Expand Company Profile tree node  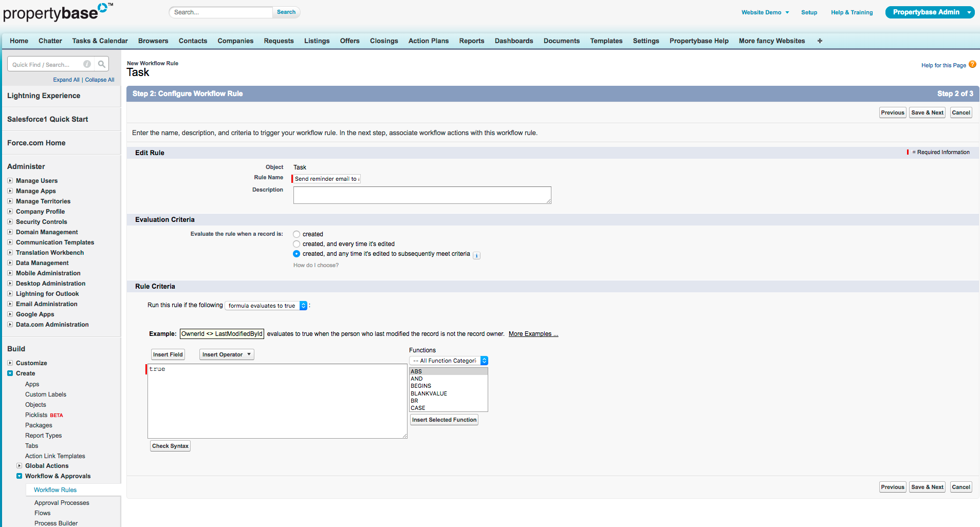(10, 212)
